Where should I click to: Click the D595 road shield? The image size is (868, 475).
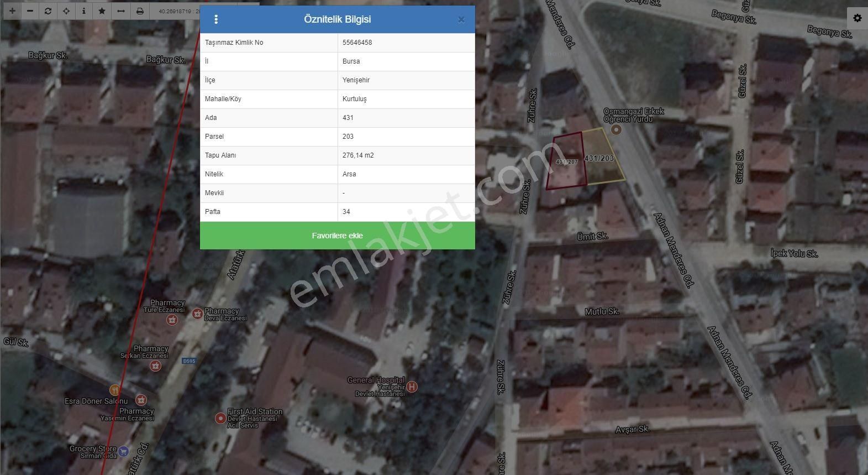click(189, 361)
